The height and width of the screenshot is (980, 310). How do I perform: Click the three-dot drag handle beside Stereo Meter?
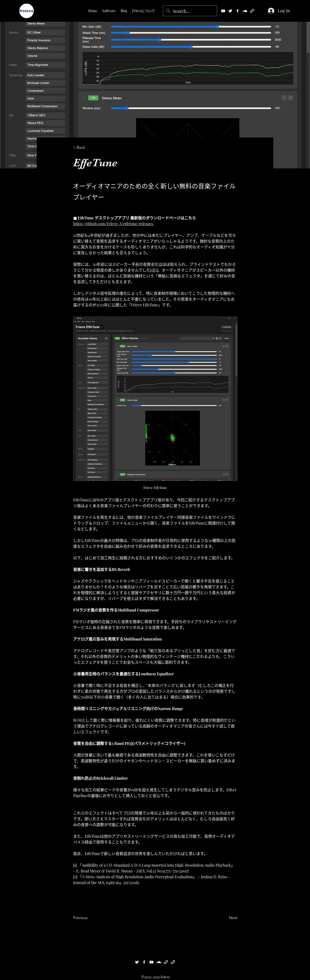click(x=84, y=98)
